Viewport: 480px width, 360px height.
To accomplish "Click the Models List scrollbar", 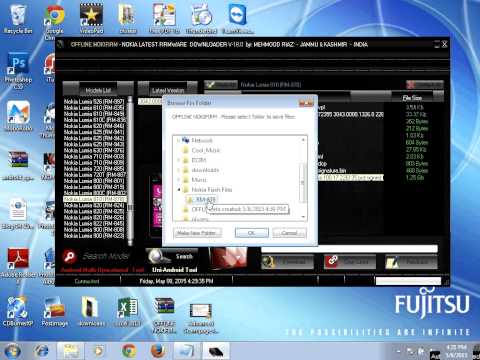I will [x=130, y=170].
